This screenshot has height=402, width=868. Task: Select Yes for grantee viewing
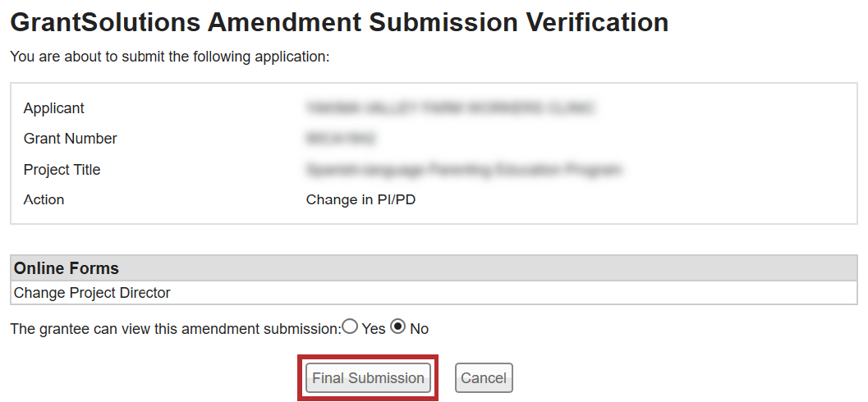pos(350,327)
